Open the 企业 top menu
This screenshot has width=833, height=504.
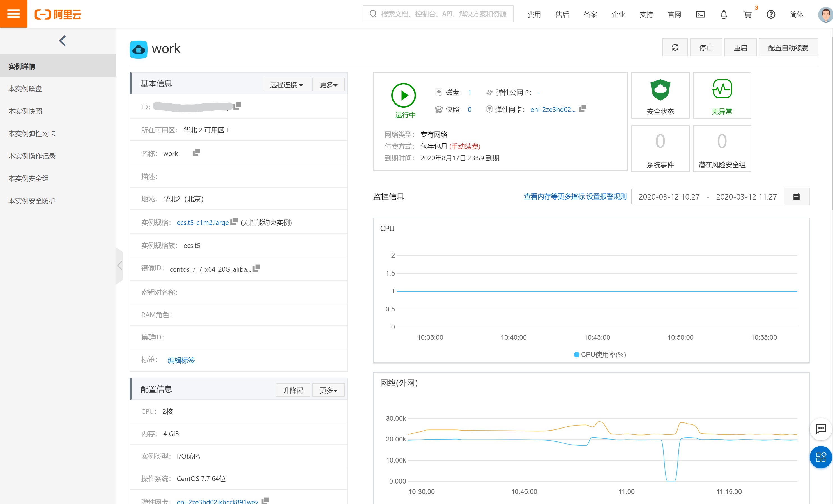(x=618, y=15)
